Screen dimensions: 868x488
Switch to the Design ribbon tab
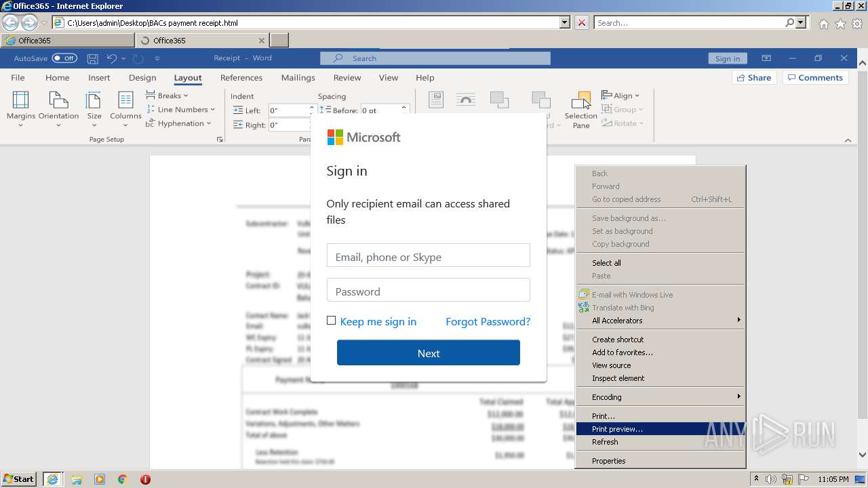(x=142, y=78)
